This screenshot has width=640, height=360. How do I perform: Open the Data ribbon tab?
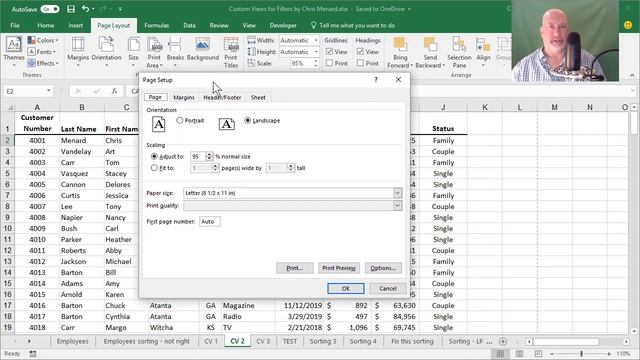189,25
